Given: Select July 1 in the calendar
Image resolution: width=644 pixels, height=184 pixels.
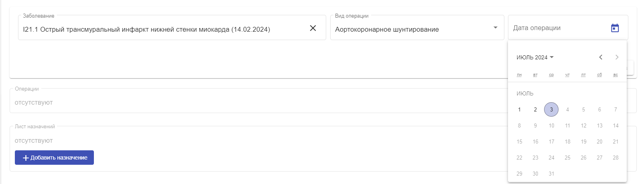Looking at the screenshot, I should point(519,109).
